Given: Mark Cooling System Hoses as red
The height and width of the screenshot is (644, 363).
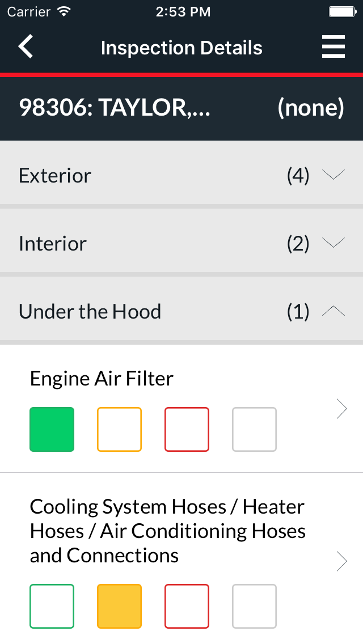Looking at the screenshot, I should point(187,607).
